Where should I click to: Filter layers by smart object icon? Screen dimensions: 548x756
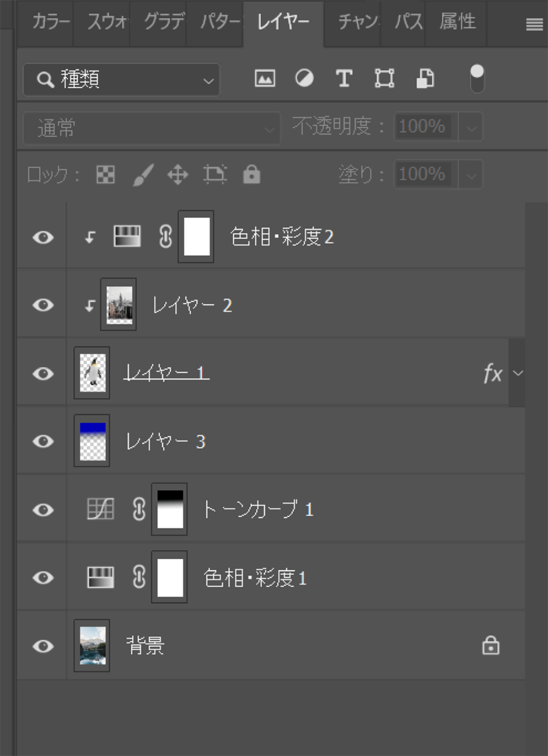point(425,79)
